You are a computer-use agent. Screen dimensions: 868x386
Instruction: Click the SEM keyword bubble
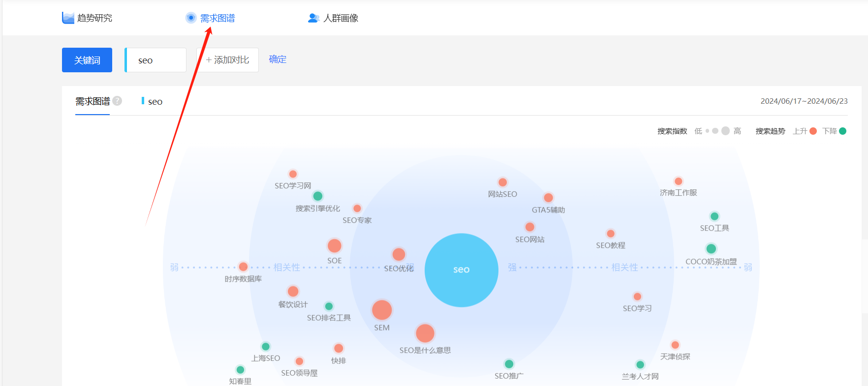pos(382,310)
